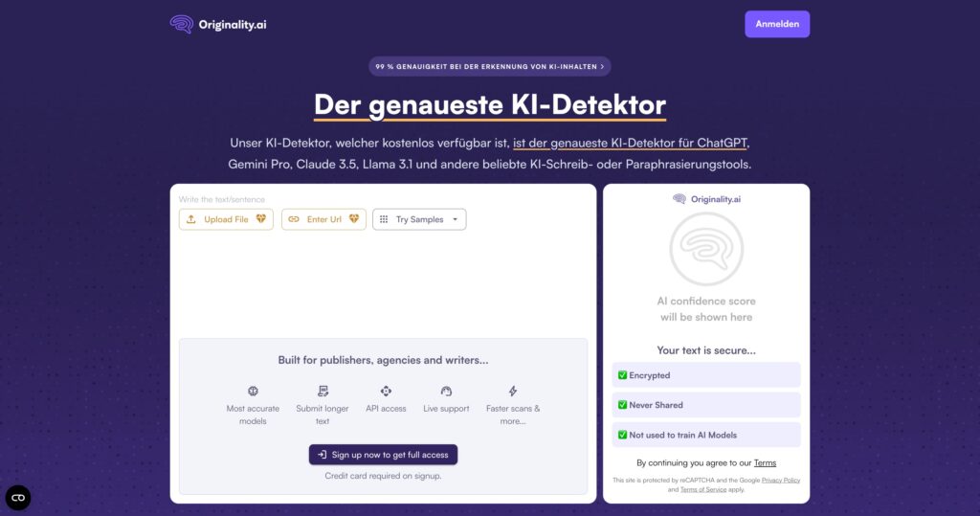This screenshot has height=516, width=980.
Task: Click the AI confidence score brain placeholder
Action: click(x=706, y=249)
